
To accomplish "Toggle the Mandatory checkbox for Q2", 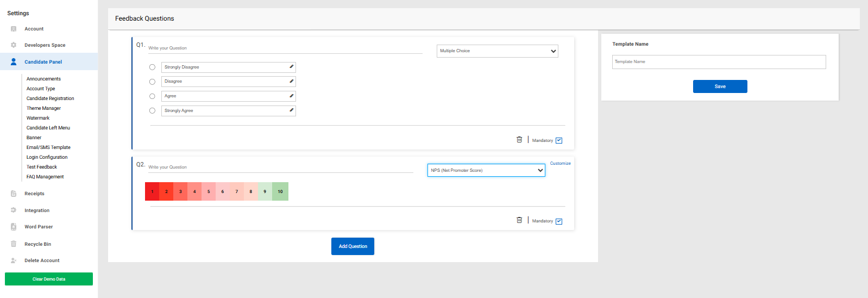I will pos(559,221).
